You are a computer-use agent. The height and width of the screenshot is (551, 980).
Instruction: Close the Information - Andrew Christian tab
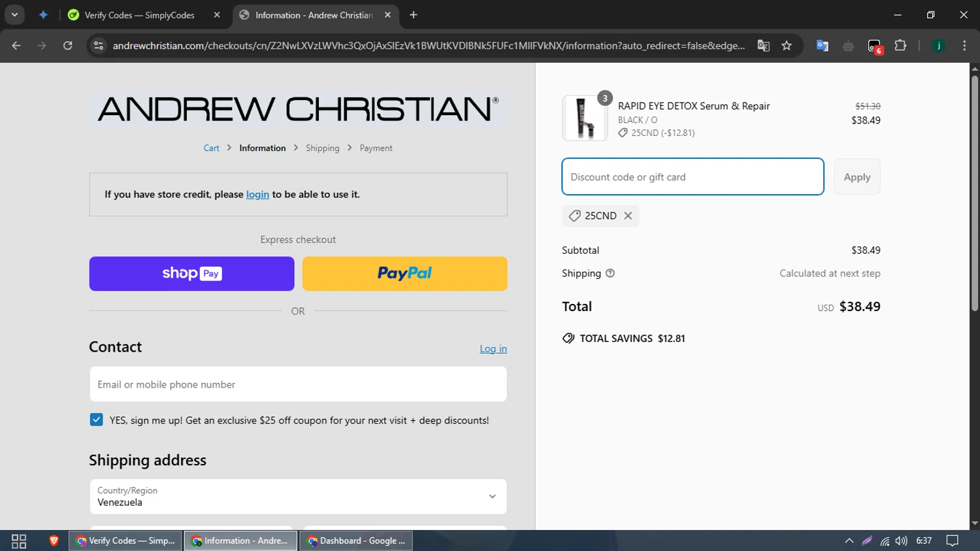pyautogui.click(x=387, y=15)
